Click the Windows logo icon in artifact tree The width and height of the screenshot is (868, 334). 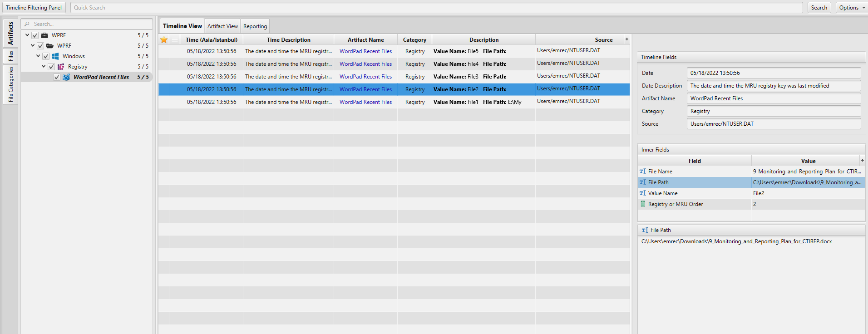pyautogui.click(x=55, y=56)
